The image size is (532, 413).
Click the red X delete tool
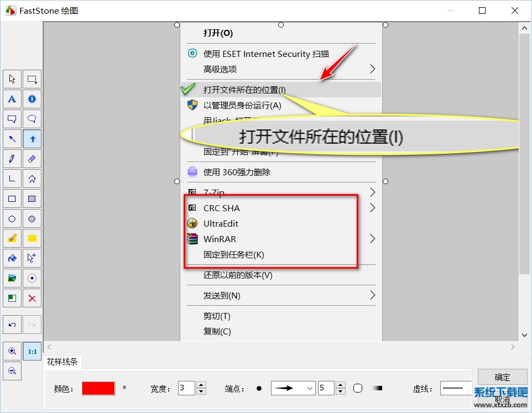point(32,298)
